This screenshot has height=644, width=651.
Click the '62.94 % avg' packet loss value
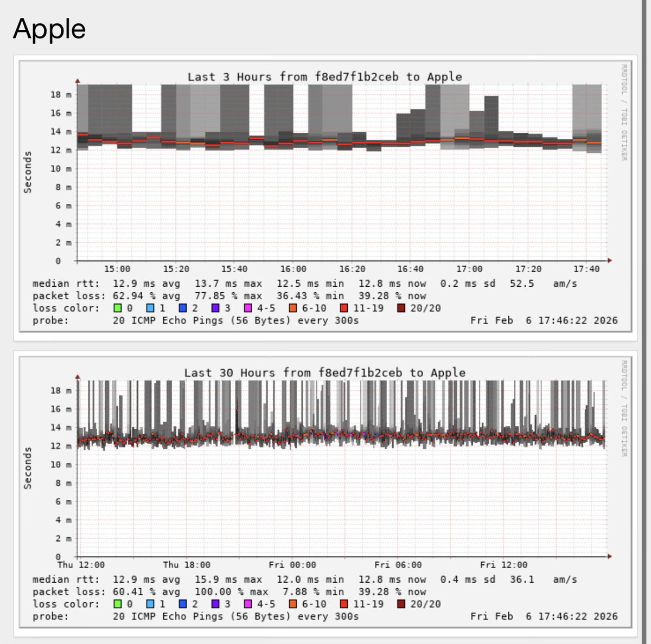pos(146,296)
